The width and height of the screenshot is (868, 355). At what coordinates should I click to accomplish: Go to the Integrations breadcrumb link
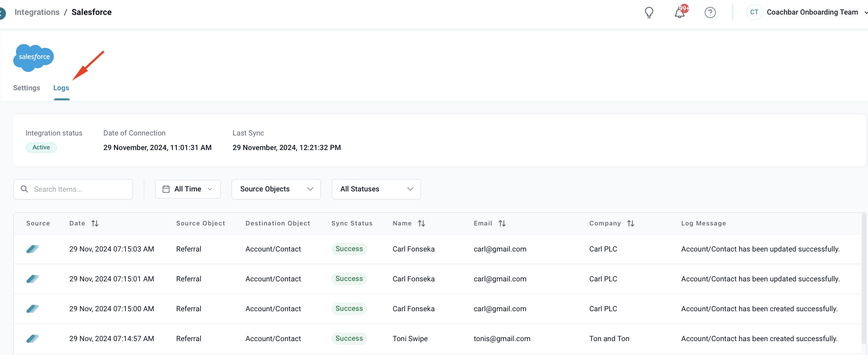(x=37, y=12)
